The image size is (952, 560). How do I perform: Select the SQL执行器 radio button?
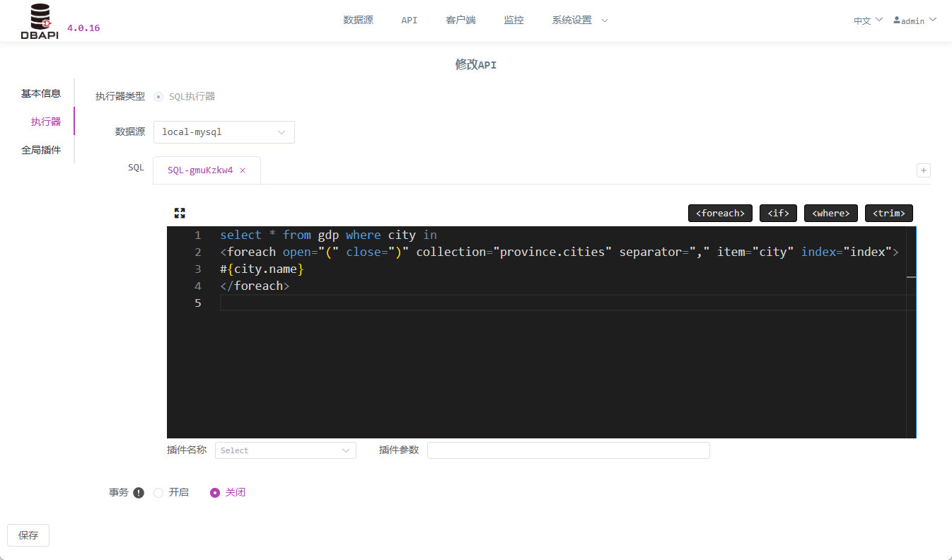(x=158, y=97)
